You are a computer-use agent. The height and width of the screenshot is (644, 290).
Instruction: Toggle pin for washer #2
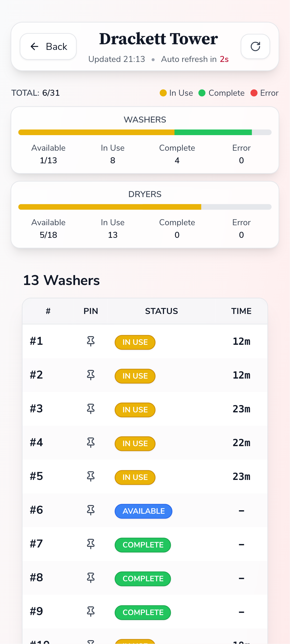pos(91,375)
